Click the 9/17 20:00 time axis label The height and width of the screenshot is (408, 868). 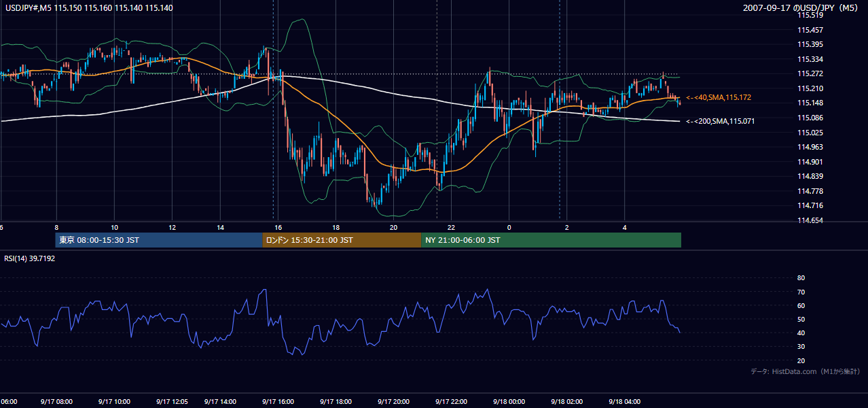[393, 402]
